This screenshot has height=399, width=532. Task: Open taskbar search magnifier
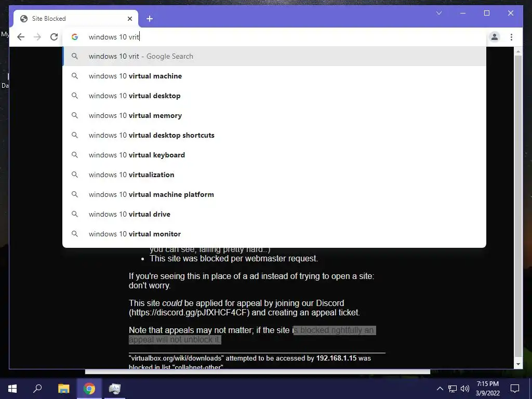[37, 389]
